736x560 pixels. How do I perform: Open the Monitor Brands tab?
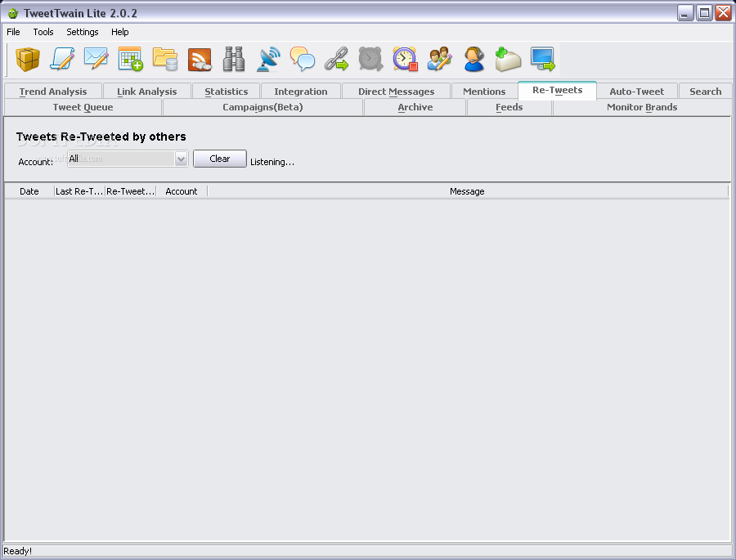pos(642,107)
